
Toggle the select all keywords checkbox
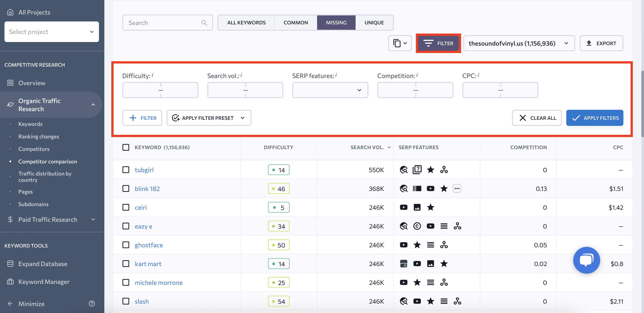(x=125, y=147)
